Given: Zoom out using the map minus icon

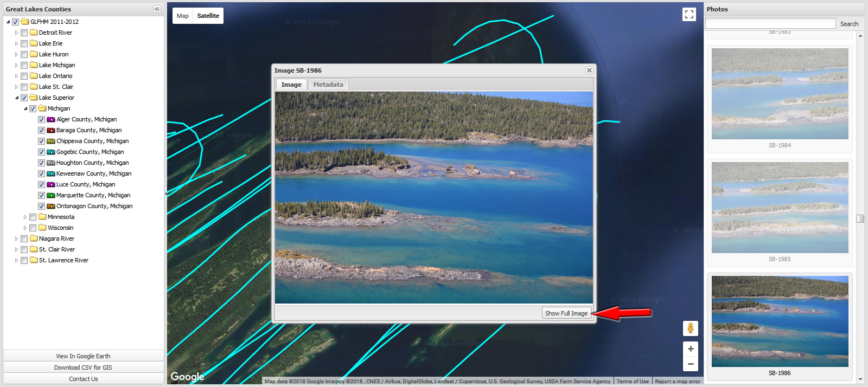Looking at the screenshot, I should [x=690, y=364].
